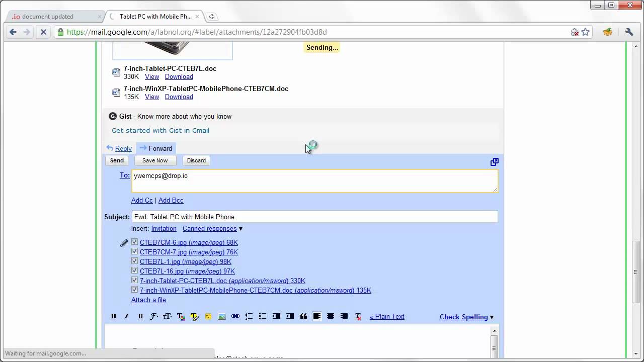Open 'Get started with Gist in Gmail'

click(x=160, y=130)
